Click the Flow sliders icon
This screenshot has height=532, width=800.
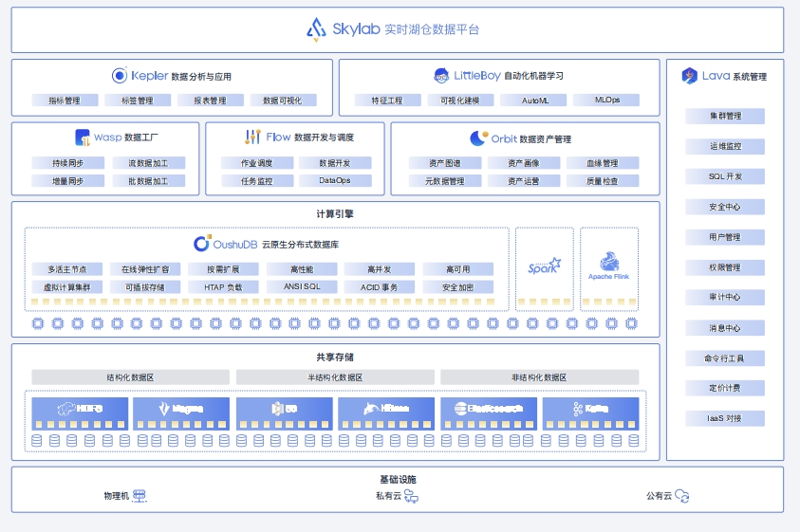point(252,137)
